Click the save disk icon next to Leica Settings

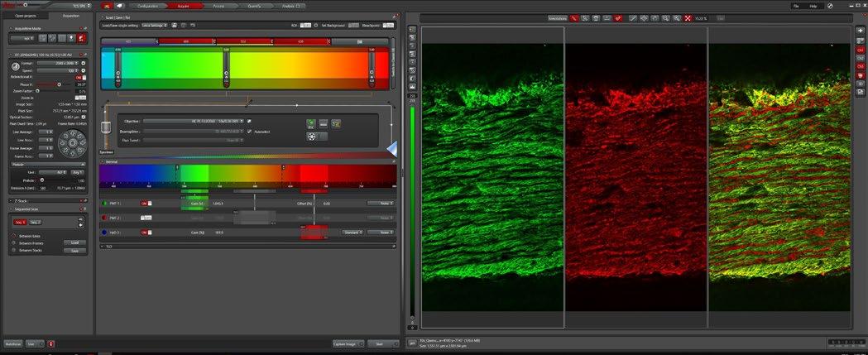[x=175, y=26]
